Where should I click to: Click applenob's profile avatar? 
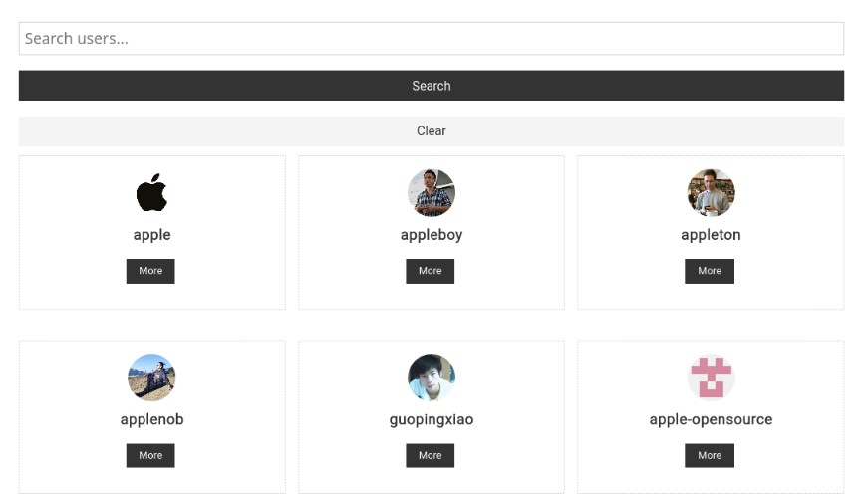tap(151, 378)
